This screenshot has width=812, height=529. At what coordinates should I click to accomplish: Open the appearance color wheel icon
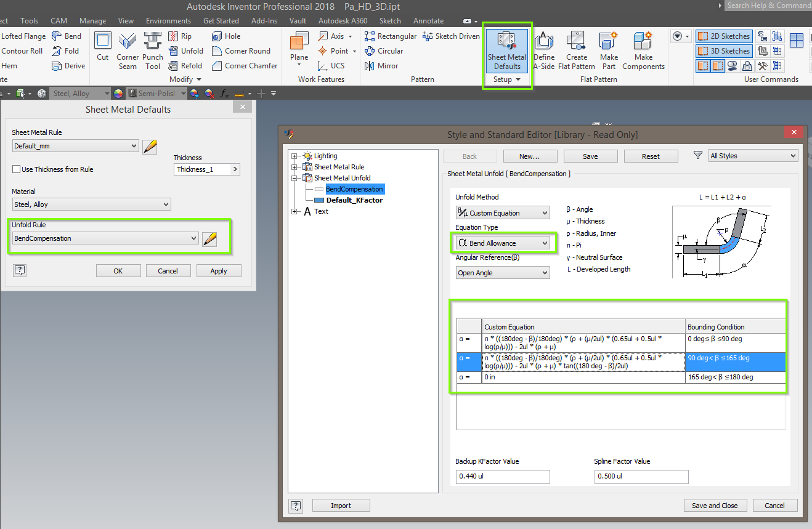pos(118,94)
